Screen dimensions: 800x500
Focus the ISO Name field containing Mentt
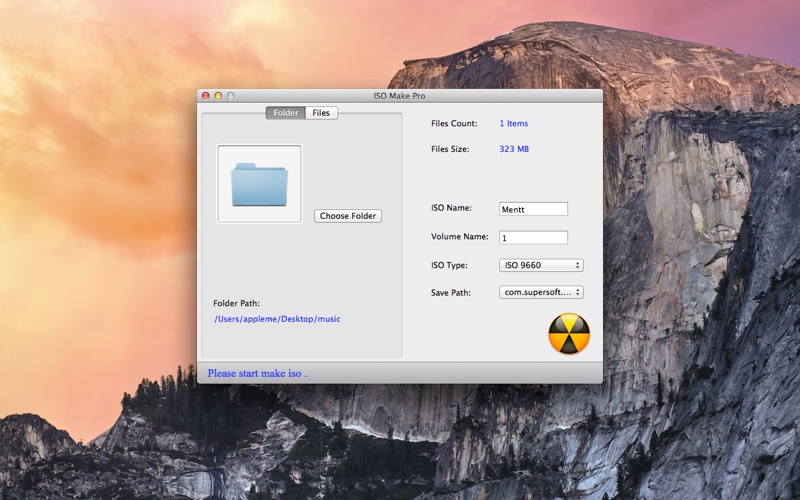coord(533,209)
